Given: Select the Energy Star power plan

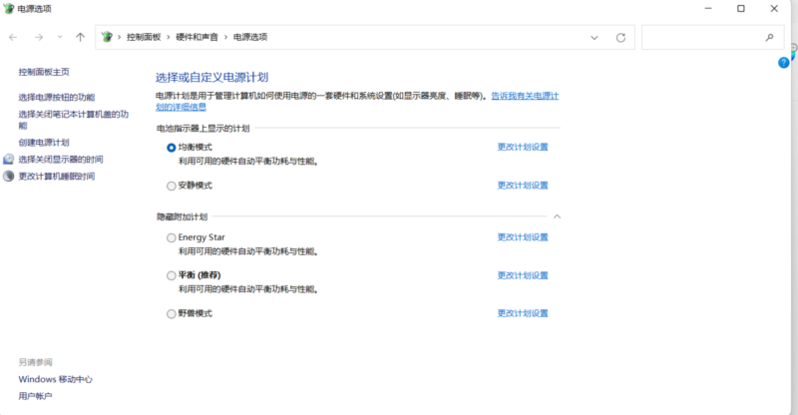Looking at the screenshot, I should pos(171,237).
